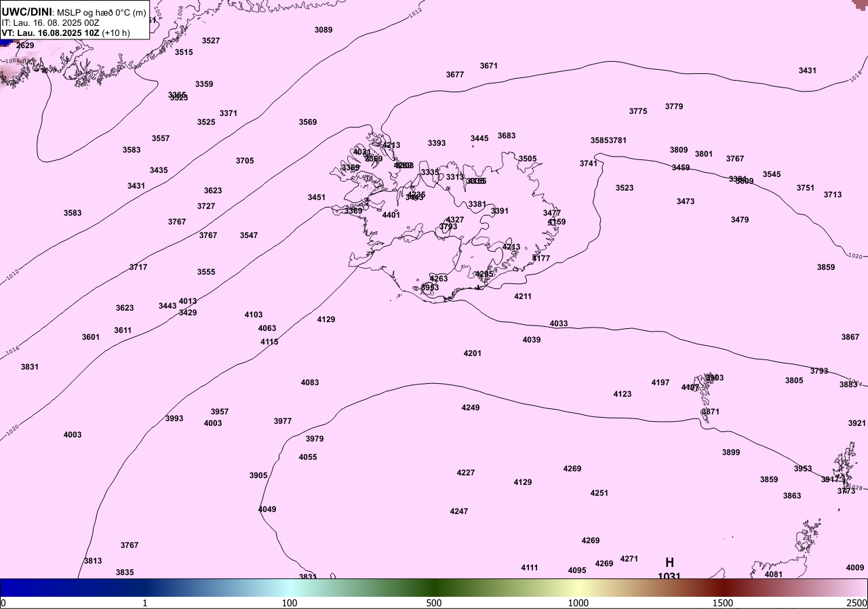Click the 3899 height label
This screenshot has width=868, height=609.
[x=731, y=452]
